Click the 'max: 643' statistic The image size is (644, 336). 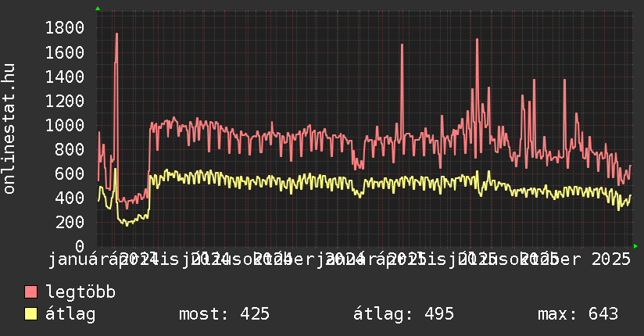tap(578, 314)
